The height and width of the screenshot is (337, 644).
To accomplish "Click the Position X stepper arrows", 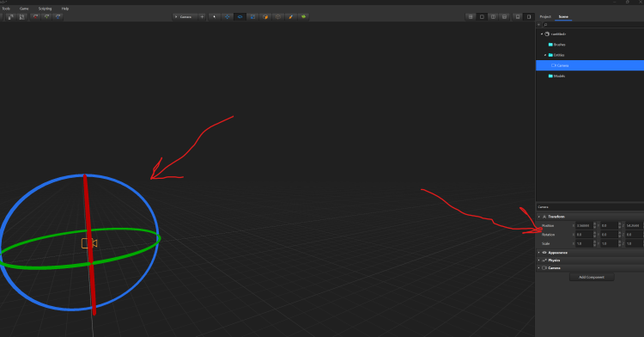I will click(x=595, y=225).
